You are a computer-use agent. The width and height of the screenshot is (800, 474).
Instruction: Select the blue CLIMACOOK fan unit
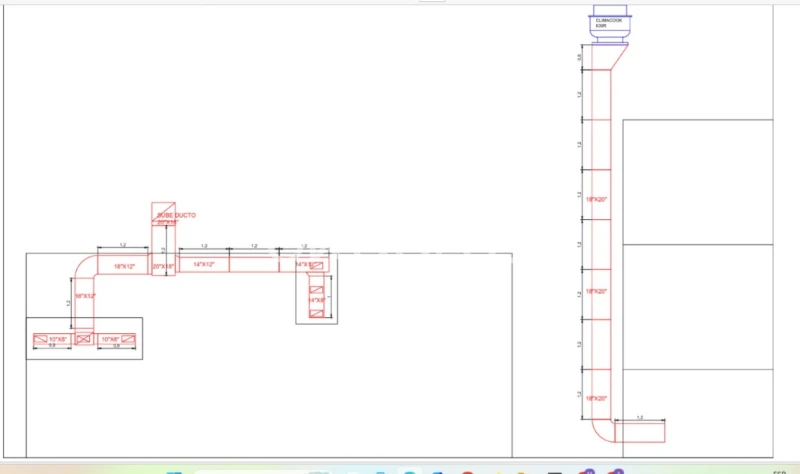coord(608,27)
